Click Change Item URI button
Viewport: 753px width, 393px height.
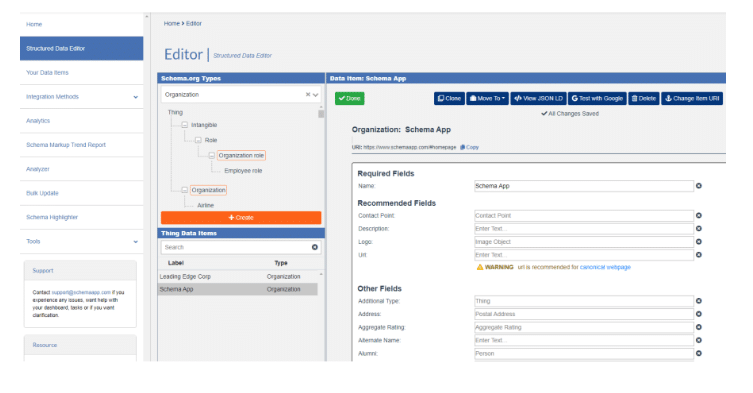[692, 98]
